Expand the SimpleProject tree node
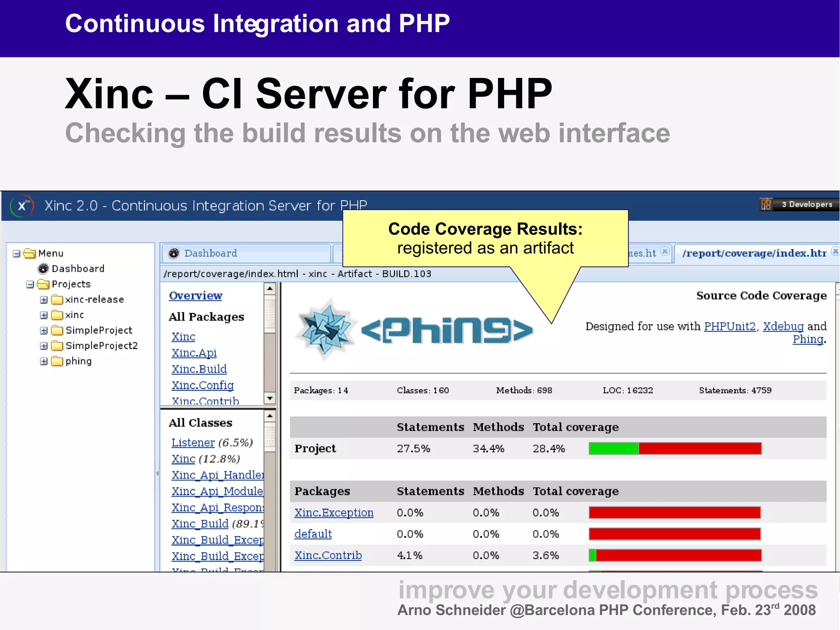Viewport: 840px width, 630px height. click(x=43, y=330)
